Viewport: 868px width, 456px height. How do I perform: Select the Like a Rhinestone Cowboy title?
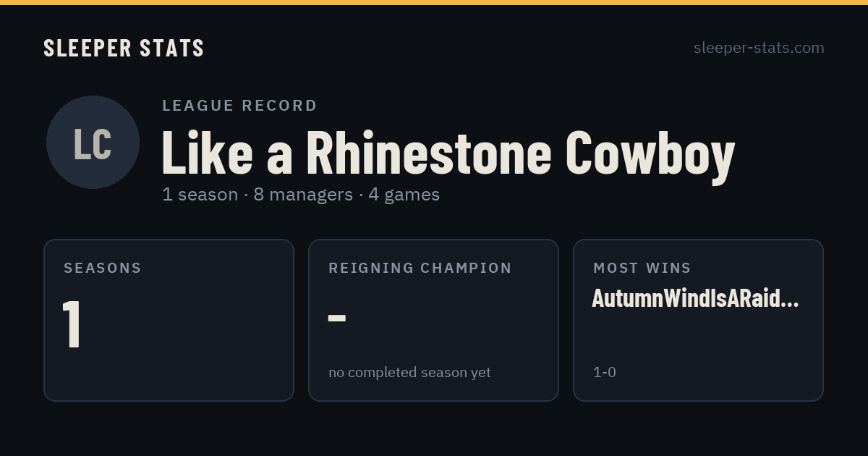[448, 153]
